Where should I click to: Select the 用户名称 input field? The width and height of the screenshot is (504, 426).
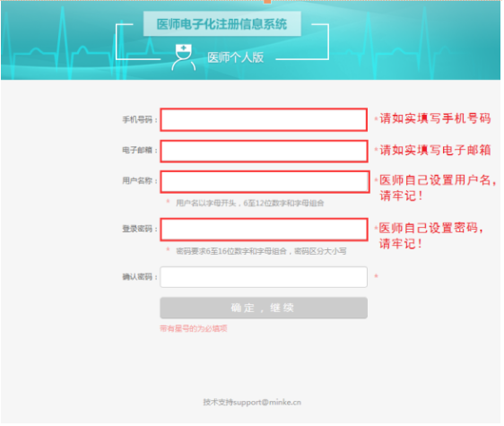265,182
